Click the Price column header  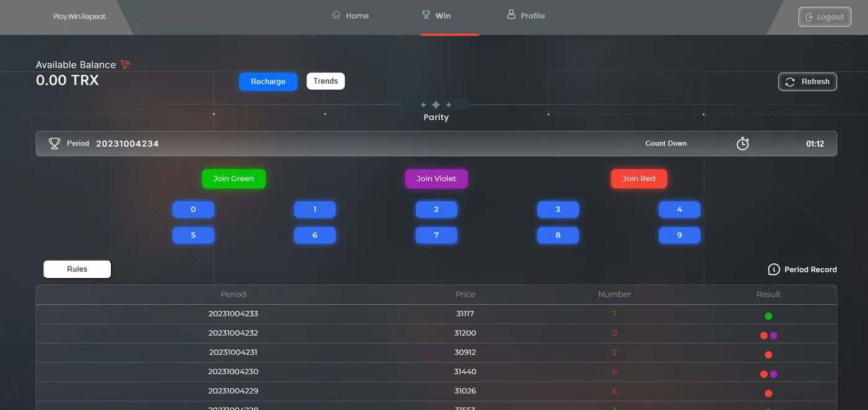pos(465,294)
